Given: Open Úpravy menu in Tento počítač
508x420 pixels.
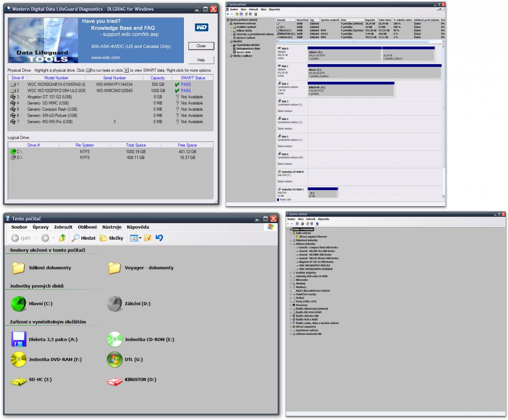Looking at the screenshot, I should click(41, 227).
